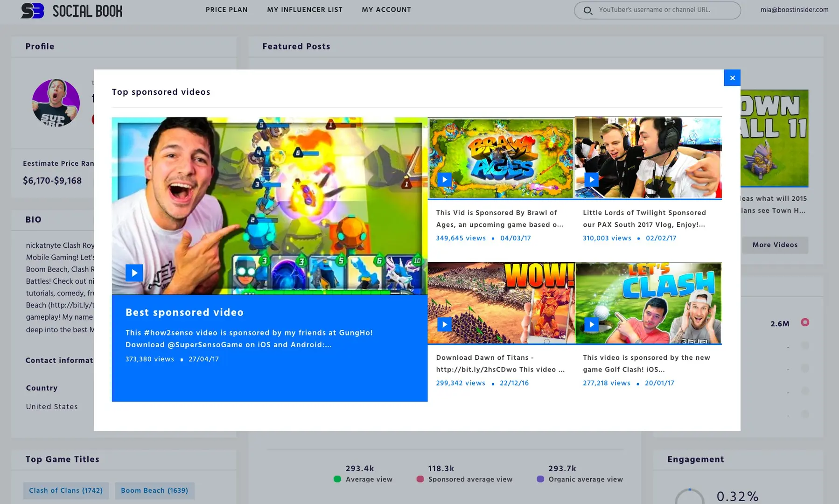Image resolution: width=839 pixels, height=504 pixels.
Task: Play the best sponsored SuperSenso video
Action: (134, 273)
